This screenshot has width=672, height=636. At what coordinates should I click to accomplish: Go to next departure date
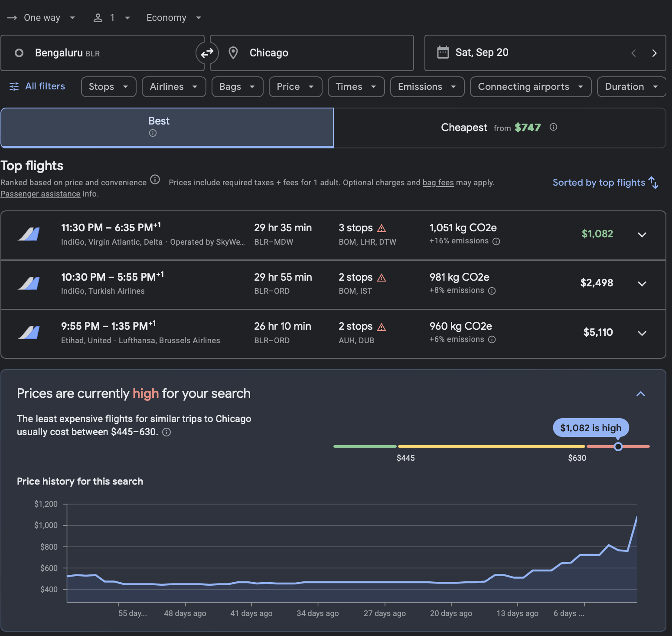pyautogui.click(x=654, y=53)
